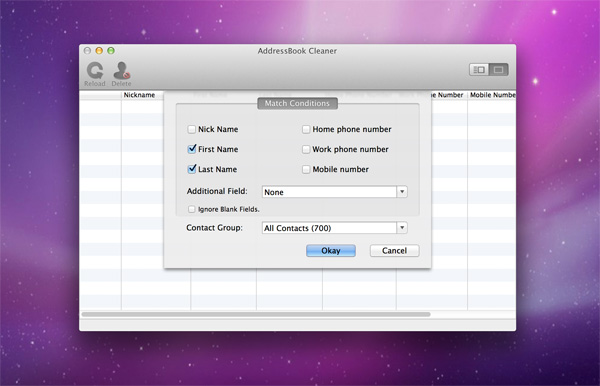Screen dimensions: 600x386
Task: Click the Match Conditions group label
Action: click(x=297, y=103)
